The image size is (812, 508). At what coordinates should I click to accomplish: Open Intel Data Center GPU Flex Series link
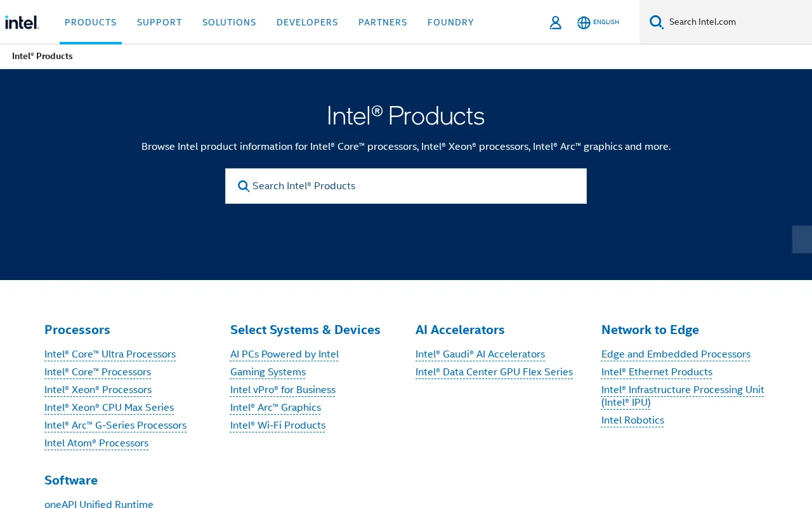tap(494, 372)
